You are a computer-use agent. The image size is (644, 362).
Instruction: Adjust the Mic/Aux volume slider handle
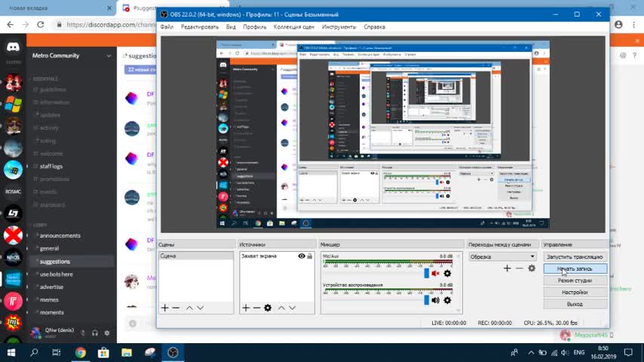(426, 273)
